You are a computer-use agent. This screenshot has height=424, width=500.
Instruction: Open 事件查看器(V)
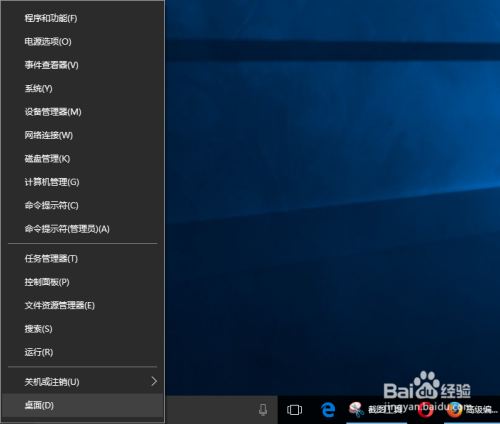[x=82, y=65]
